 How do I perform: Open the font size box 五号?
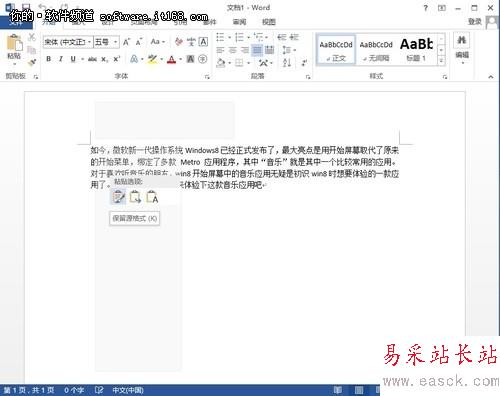tap(106, 42)
